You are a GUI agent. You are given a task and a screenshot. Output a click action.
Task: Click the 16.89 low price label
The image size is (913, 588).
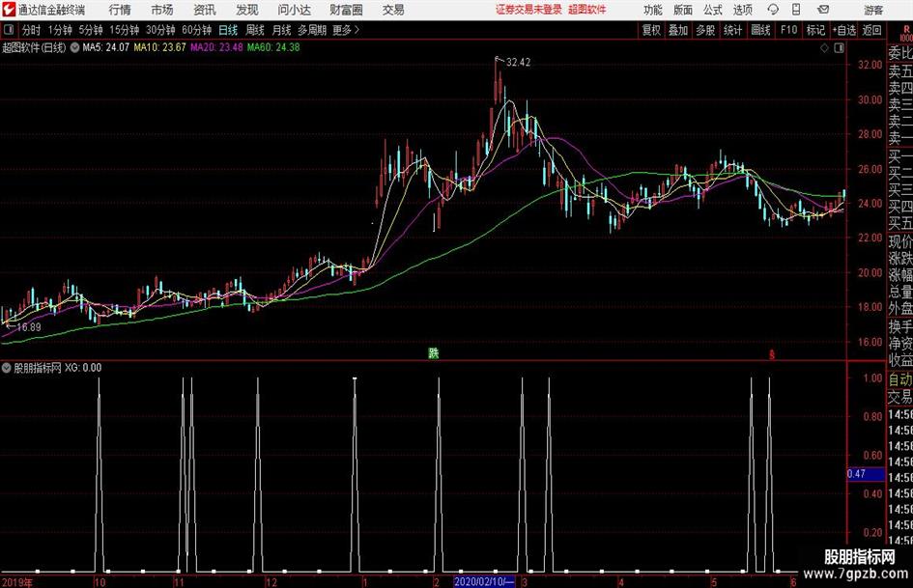click(29, 327)
